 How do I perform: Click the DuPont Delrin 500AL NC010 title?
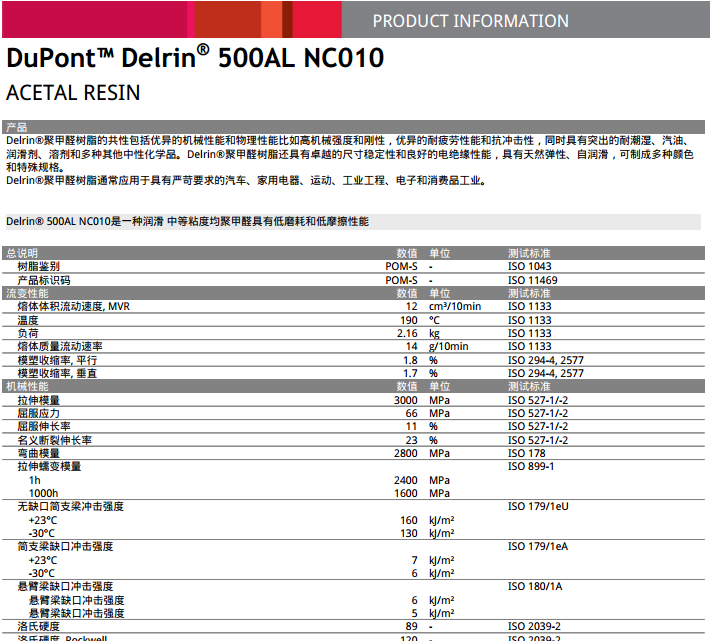tap(195, 57)
